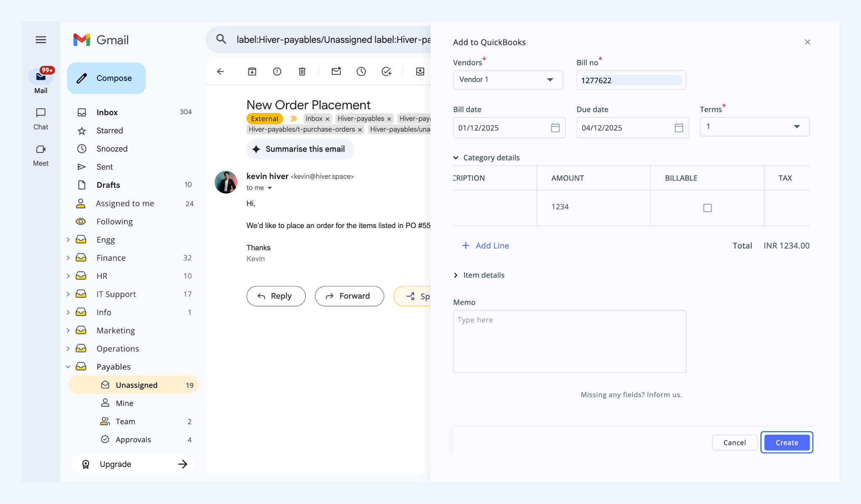
Task: Open the Chat section
Action: coord(41,119)
